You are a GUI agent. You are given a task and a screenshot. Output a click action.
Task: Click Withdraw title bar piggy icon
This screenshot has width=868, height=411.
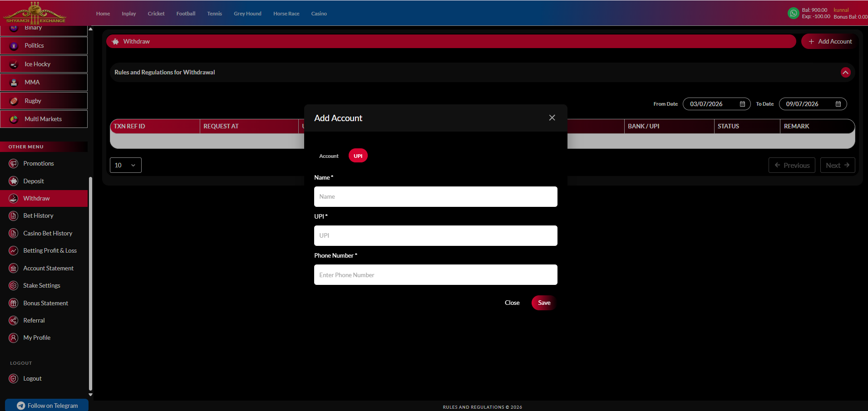[x=115, y=41]
